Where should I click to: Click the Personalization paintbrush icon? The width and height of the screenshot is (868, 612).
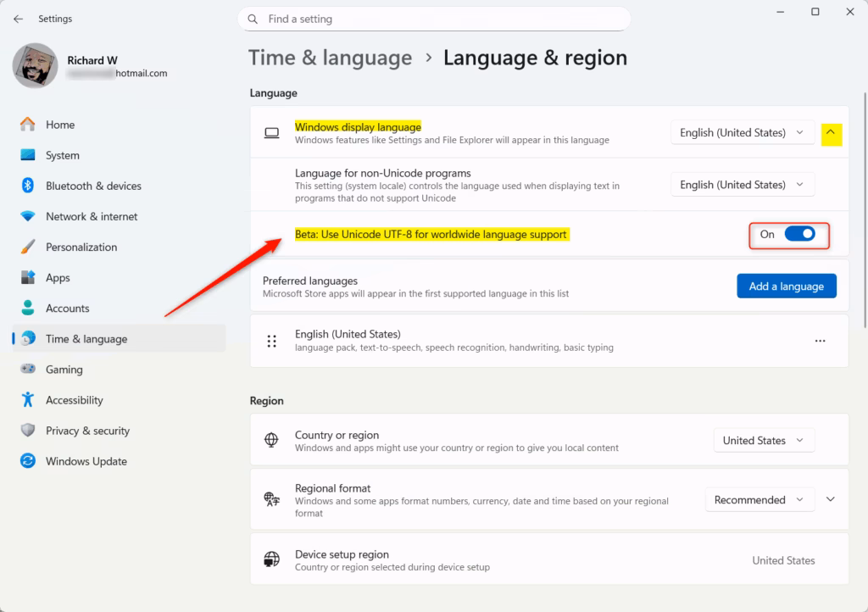pyautogui.click(x=27, y=247)
